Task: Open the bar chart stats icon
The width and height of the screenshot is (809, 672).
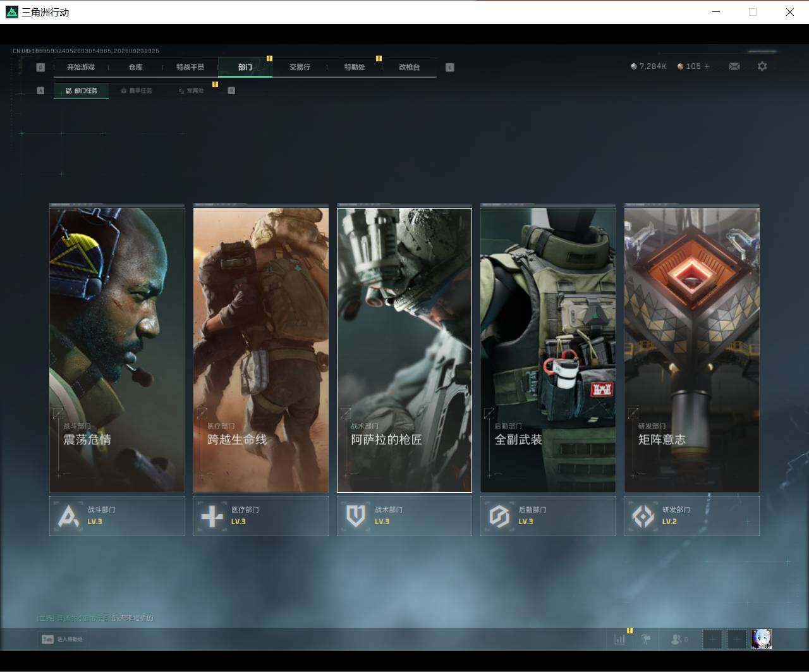Action: (x=620, y=639)
